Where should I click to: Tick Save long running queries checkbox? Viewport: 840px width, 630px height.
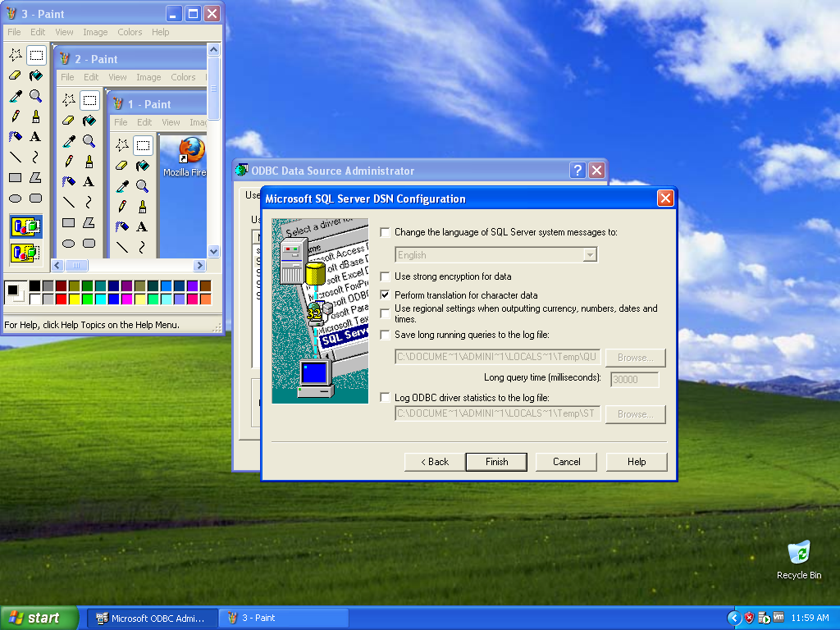(386, 335)
